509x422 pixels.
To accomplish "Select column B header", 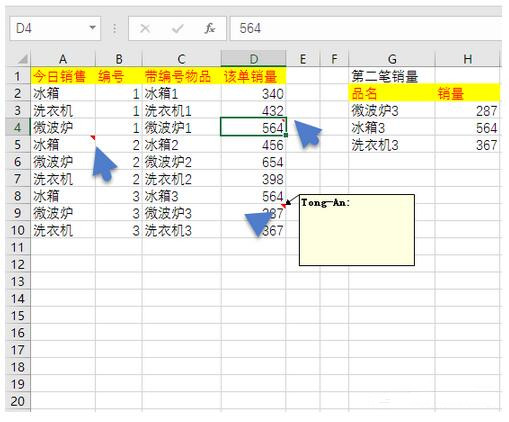I will [x=119, y=59].
